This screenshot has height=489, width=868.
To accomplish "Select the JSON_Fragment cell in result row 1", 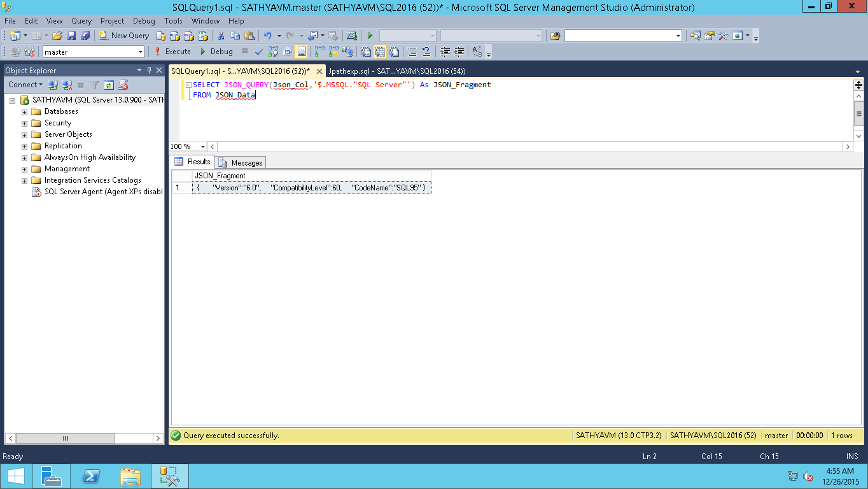I will coord(312,187).
